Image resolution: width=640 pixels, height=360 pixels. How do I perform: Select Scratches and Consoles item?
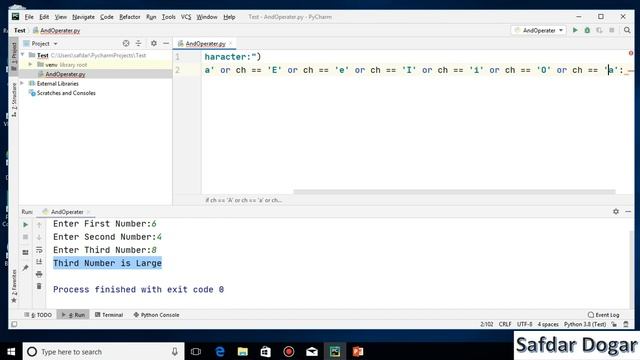point(66,93)
